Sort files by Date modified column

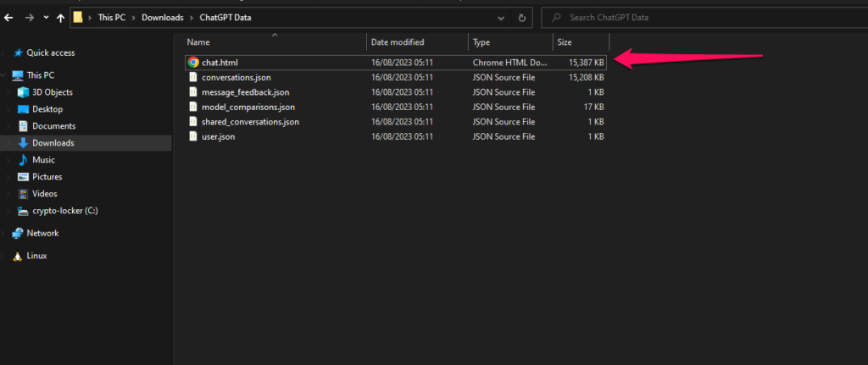click(x=398, y=42)
